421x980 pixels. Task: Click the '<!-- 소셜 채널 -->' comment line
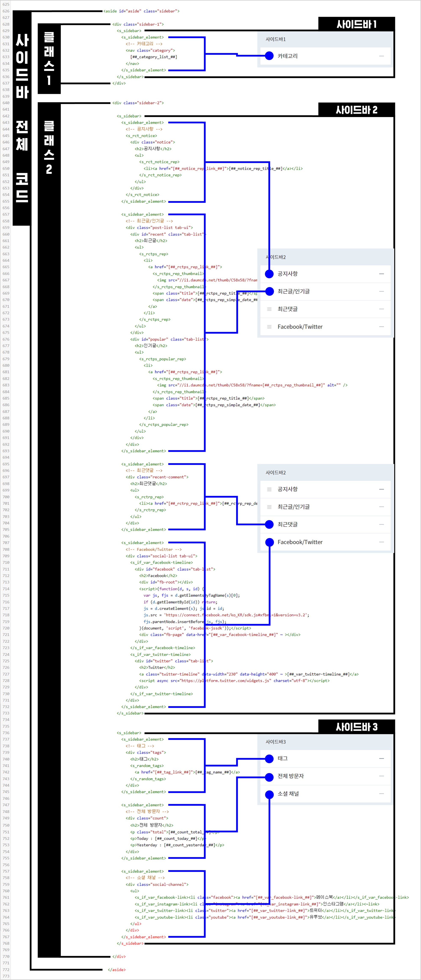[x=145, y=878]
